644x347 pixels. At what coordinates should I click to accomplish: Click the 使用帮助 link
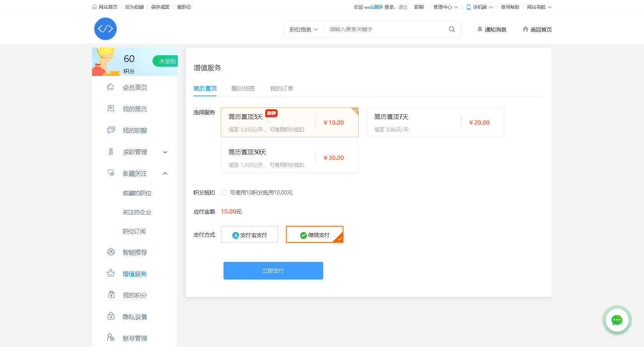coord(510,7)
